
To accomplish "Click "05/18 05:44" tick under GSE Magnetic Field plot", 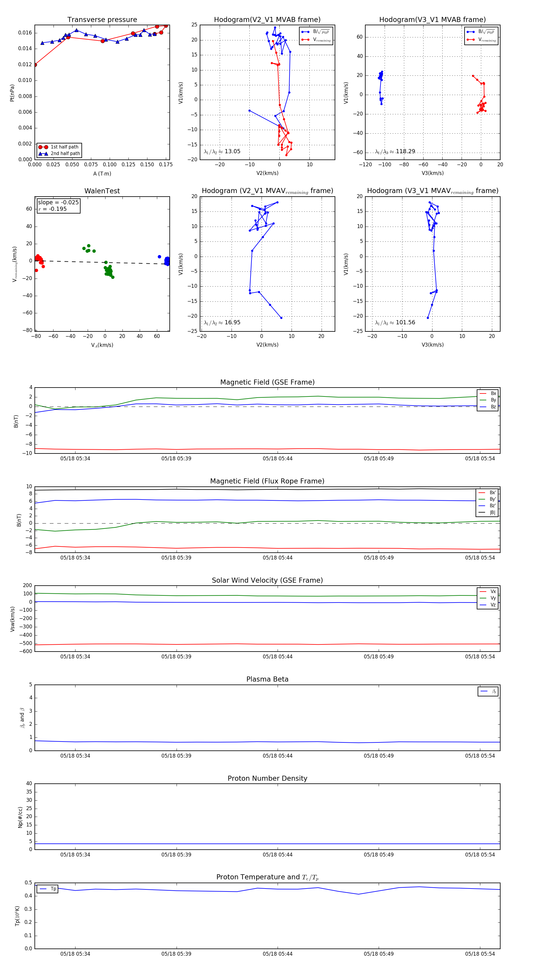I will [x=278, y=459].
